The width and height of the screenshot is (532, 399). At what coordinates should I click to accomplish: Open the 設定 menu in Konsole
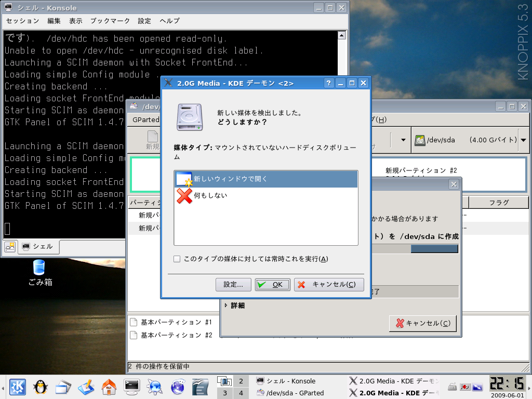pos(144,21)
